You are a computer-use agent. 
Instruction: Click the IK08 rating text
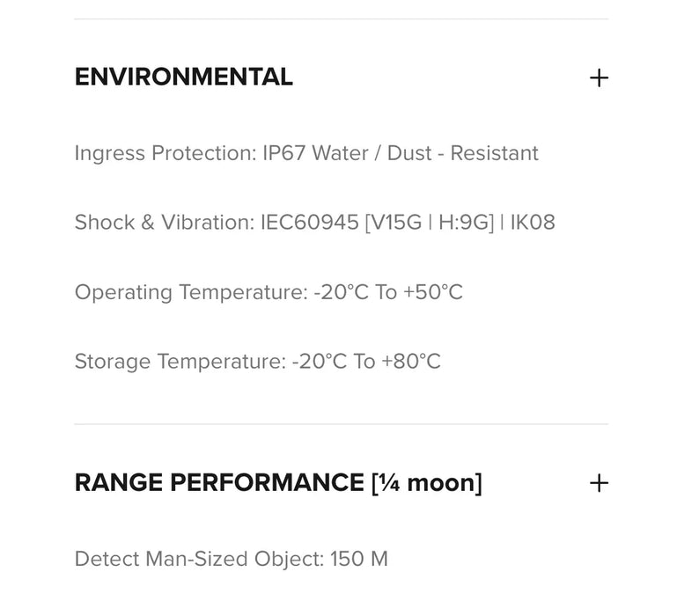pyautogui.click(x=534, y=223)
